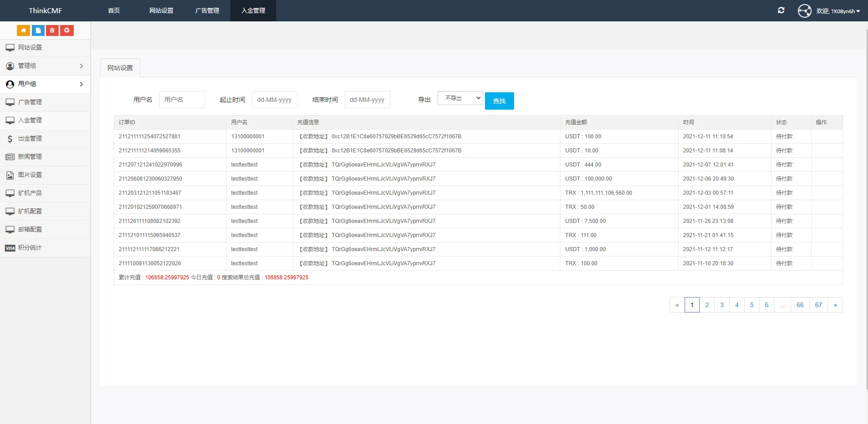Open 图片设置 in the sidebar

[x=30, y=175]
